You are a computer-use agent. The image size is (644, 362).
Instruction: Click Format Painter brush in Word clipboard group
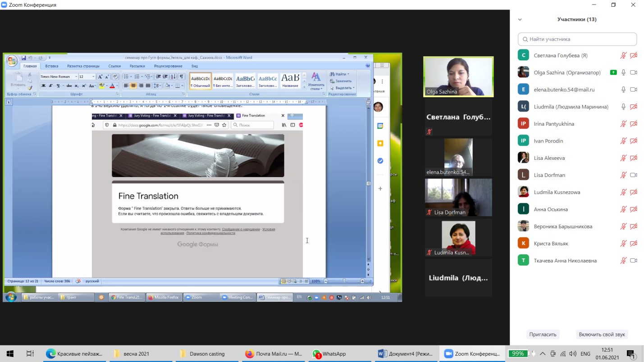(x=30, y=88)
